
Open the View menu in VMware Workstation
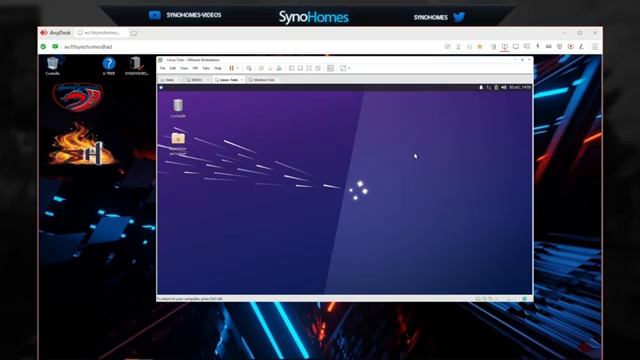point(184,68)
